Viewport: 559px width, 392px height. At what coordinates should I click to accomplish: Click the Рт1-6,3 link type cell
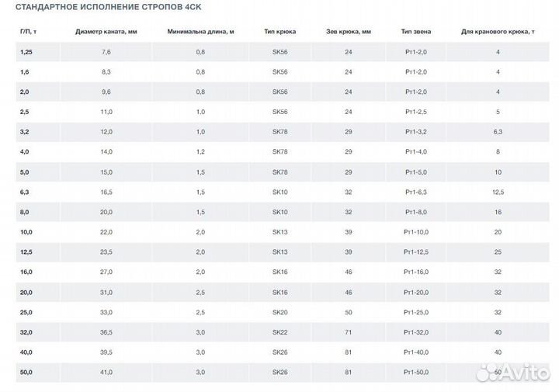[416, 192]
